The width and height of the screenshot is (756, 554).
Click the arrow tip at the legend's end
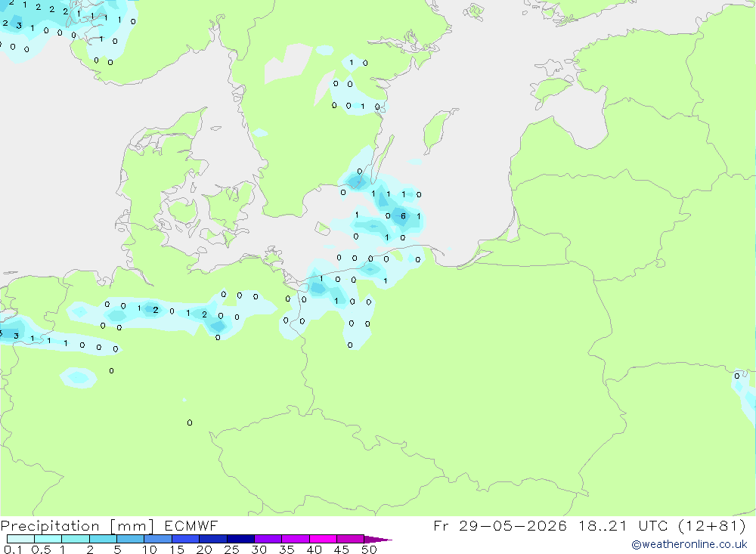379,539
